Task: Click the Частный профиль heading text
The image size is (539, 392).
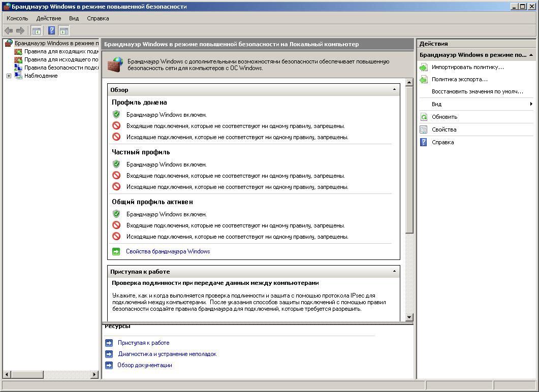Action: (141, 152)
